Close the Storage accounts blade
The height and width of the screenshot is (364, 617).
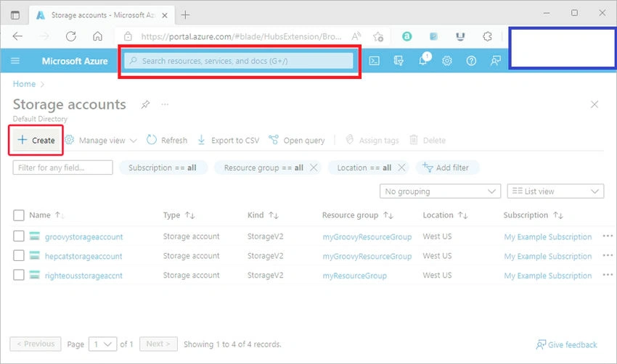click(594, 104)
